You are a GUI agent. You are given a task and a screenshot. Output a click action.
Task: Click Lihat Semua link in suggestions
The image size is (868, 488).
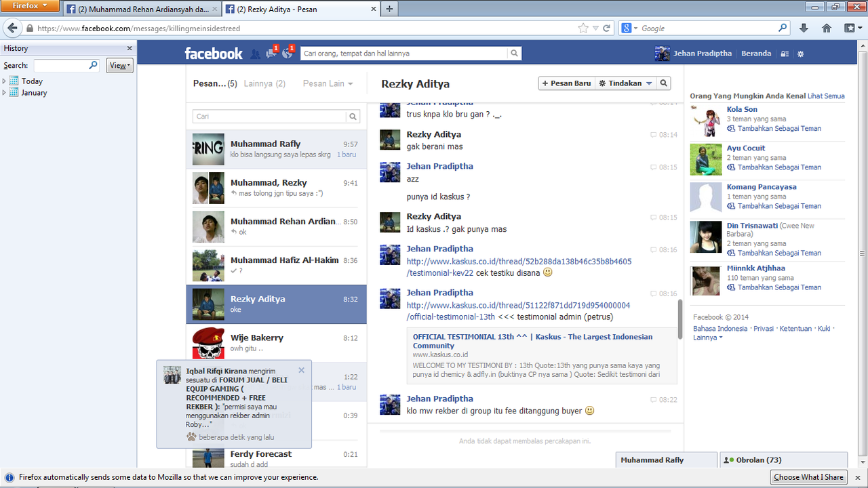[826, 96]
